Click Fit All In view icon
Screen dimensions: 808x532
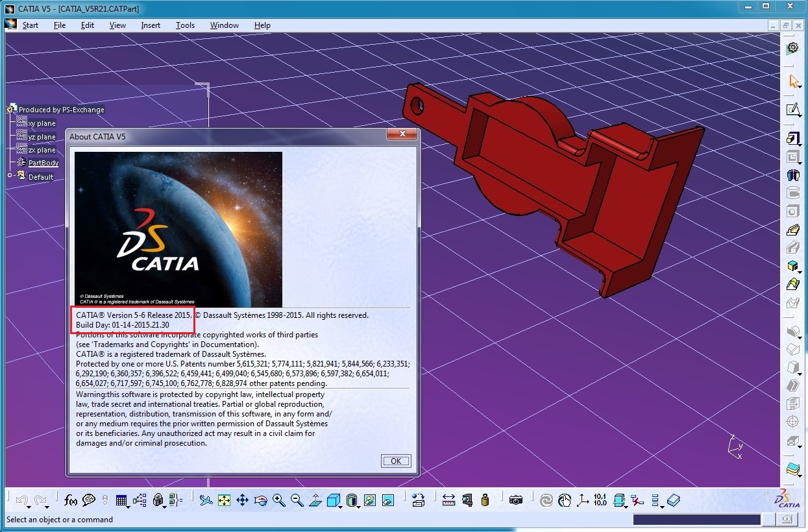coord(224,500)
